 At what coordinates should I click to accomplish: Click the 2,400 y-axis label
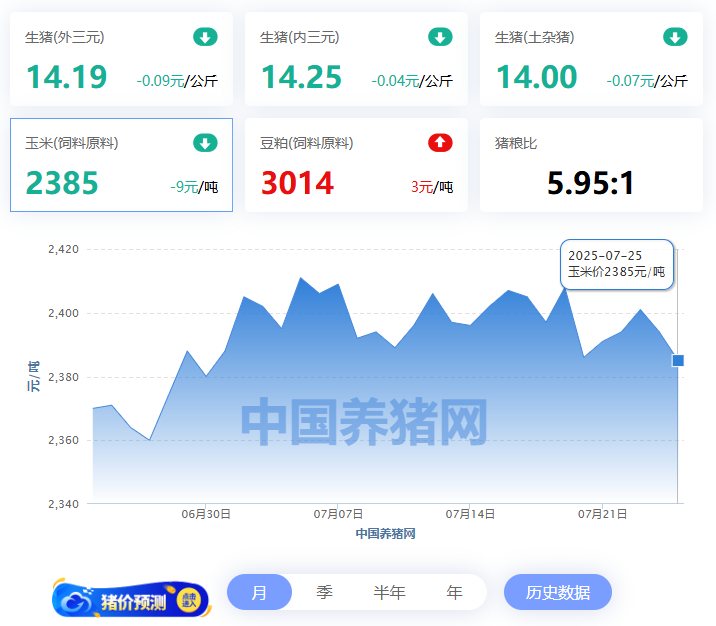point(63,313)
